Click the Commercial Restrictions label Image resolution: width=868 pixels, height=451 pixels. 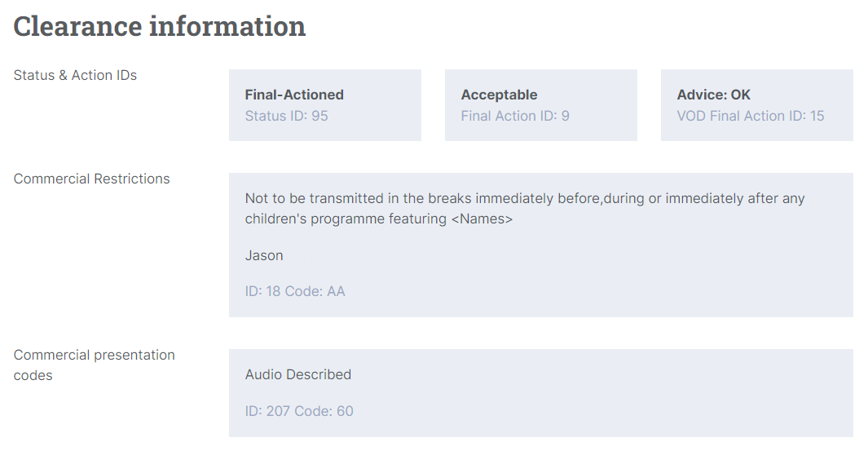pos(91,179)
